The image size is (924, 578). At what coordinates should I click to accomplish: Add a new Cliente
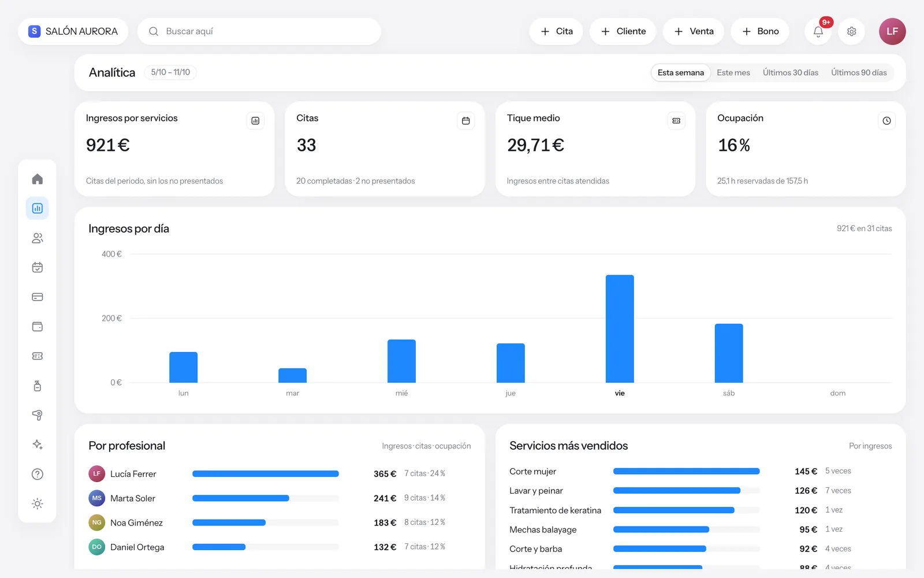point(623,31)
